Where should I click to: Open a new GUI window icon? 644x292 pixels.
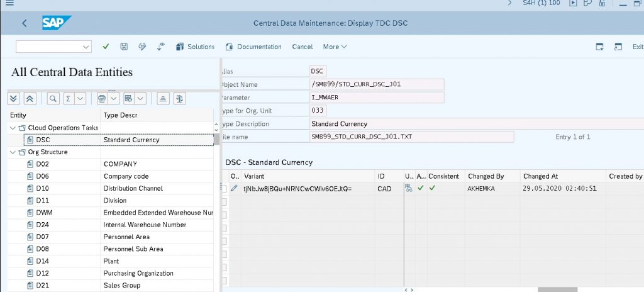click(599, 47)
